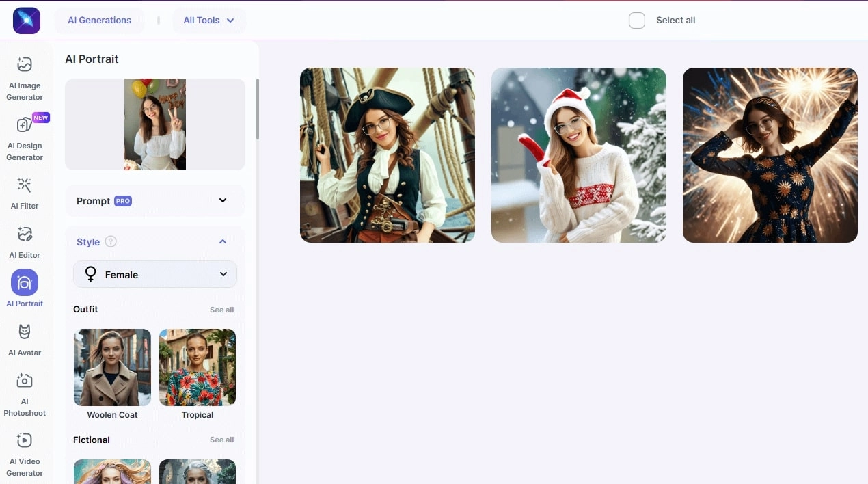Click See all next to Fictional
The height and width of the screenshot is (484, 868).
(x=221, y=440)
